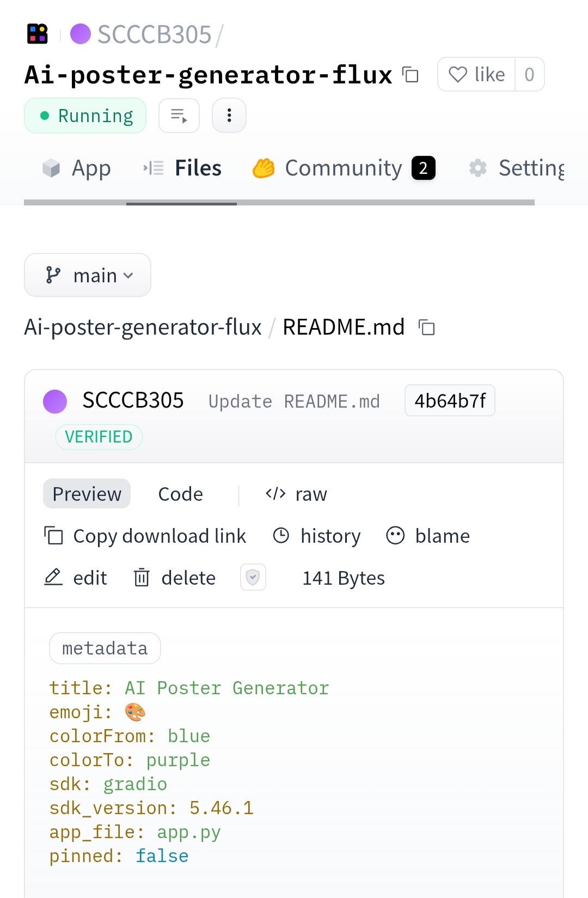This screenshot has width=588, height=898.
Task: Click Copy download link
Action: coord(145,536)
